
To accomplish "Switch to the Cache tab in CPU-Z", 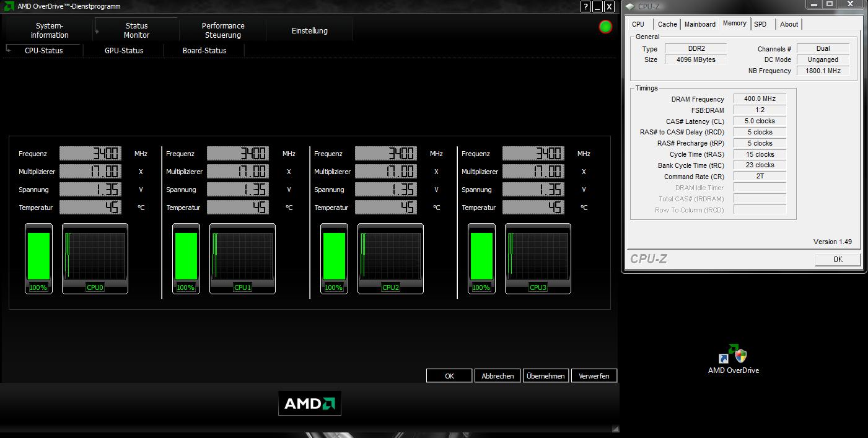I will pos(667,24).
